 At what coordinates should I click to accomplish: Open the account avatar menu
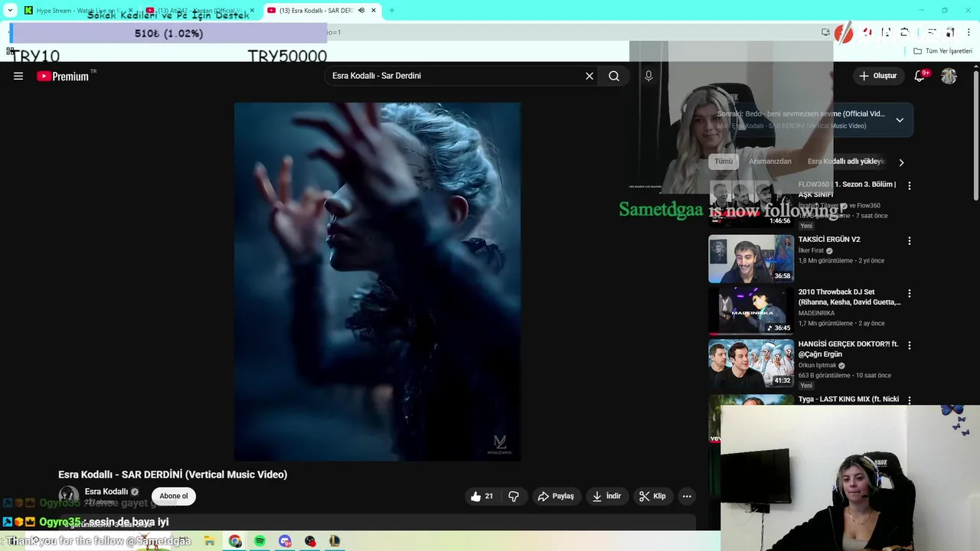[949, 76]
